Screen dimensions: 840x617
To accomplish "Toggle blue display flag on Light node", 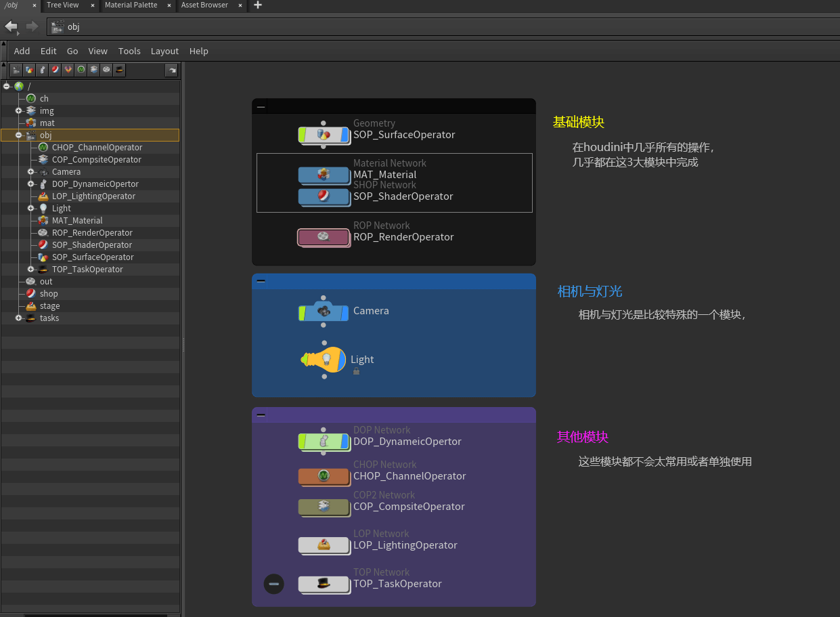I will [x=342, y=360].
